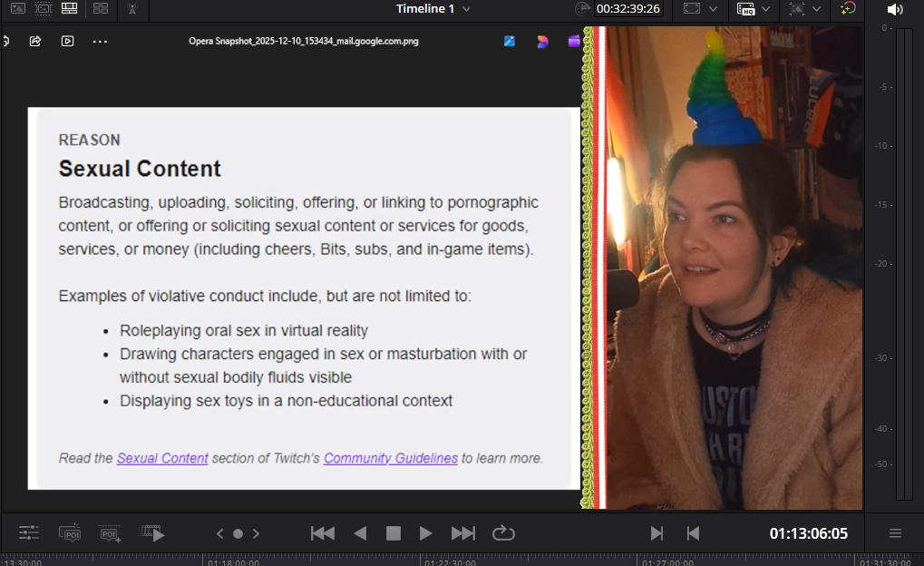This screenshot has width=924, height=566.
Task: Toggle loop playback
Action: coord(503,533)
